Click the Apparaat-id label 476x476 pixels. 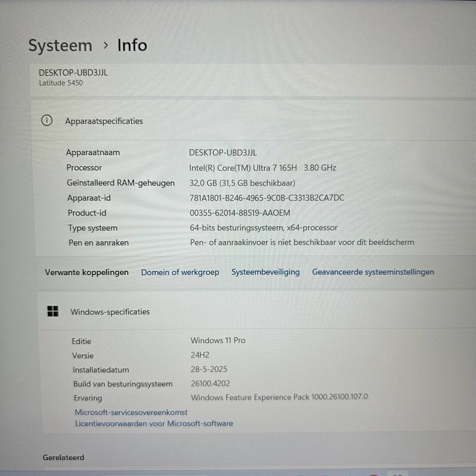click(x=89, y=198)
